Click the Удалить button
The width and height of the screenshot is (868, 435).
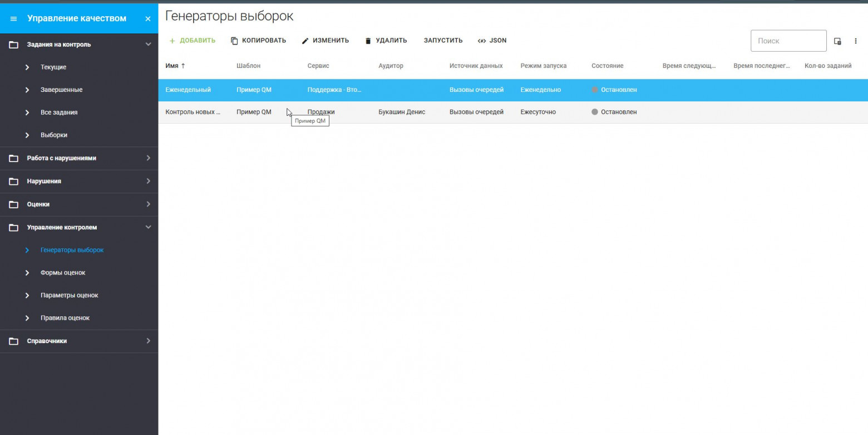[x=386, y=41]
